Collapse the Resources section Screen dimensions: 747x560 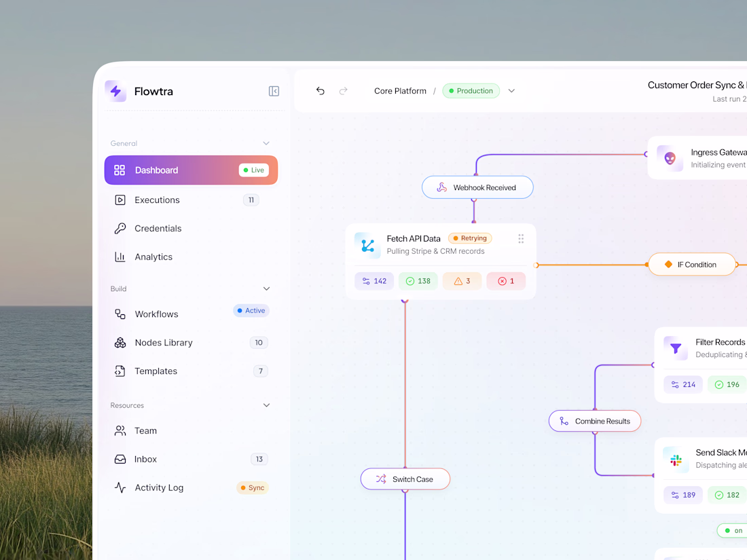[266, 405]
